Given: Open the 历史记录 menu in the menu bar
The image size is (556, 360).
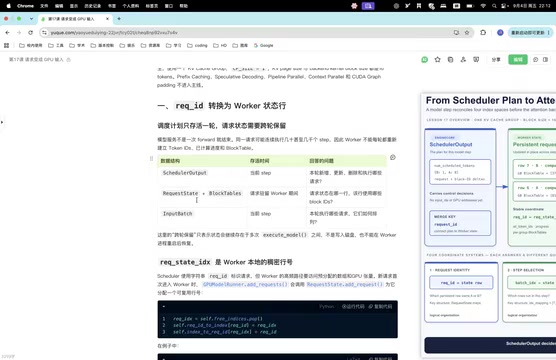Looking at the screenshot, I should coord(93,6).
